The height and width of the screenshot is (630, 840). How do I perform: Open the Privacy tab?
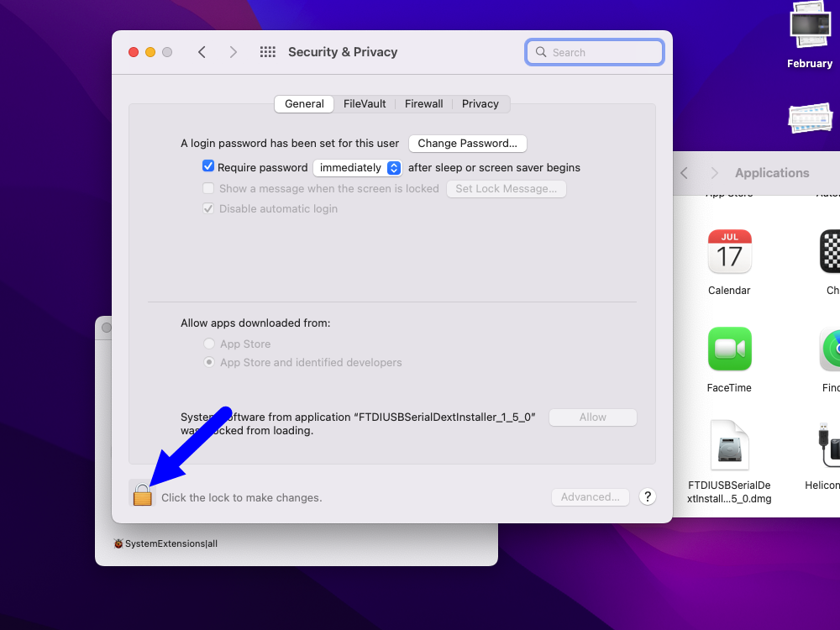(480, 103)
